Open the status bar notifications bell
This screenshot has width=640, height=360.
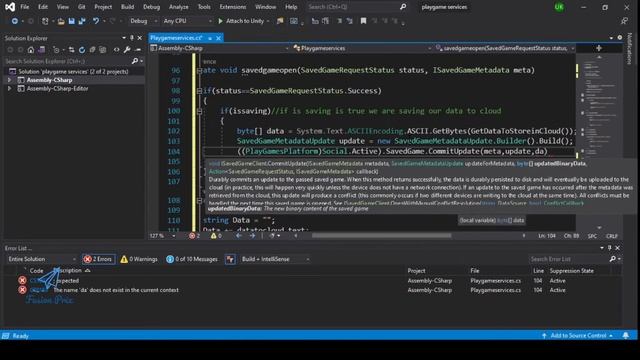[x=625, y=336]
